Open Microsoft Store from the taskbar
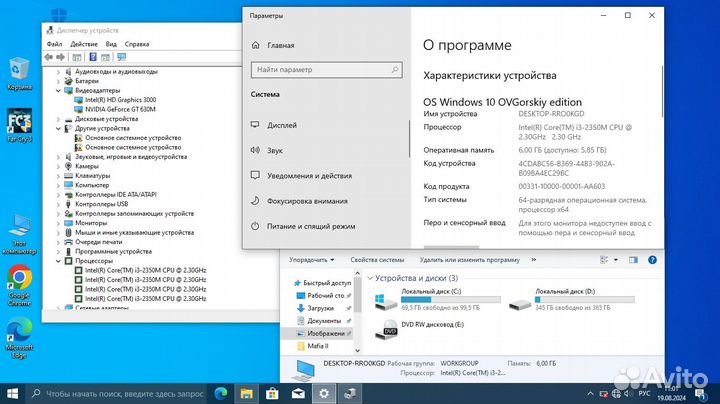 click(x=272, y=393)
